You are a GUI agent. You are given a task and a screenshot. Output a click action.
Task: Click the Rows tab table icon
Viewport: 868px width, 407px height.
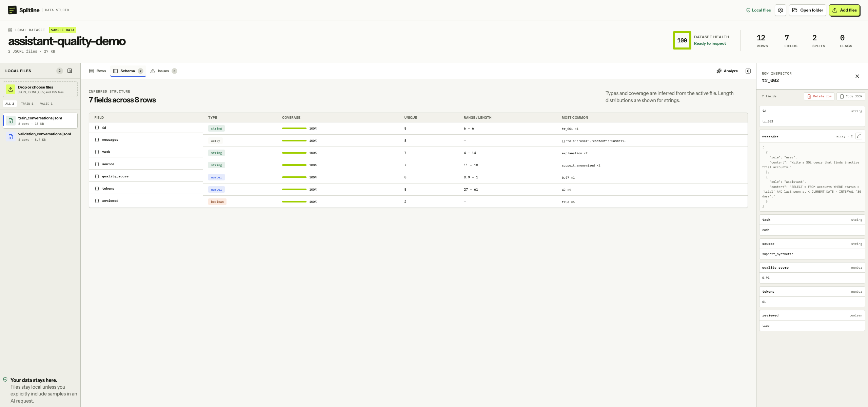click(91, 71)
